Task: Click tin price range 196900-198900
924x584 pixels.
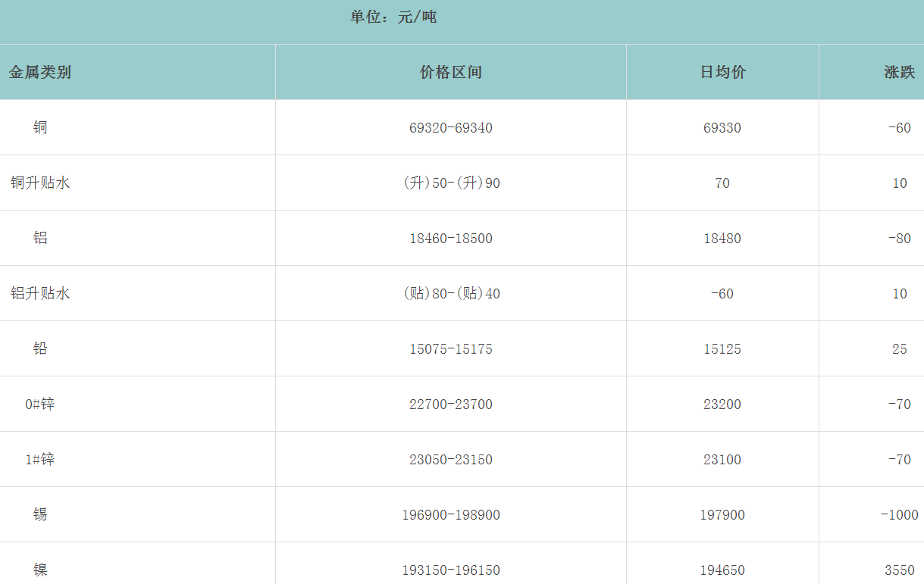Action: [x=451, y=515]
